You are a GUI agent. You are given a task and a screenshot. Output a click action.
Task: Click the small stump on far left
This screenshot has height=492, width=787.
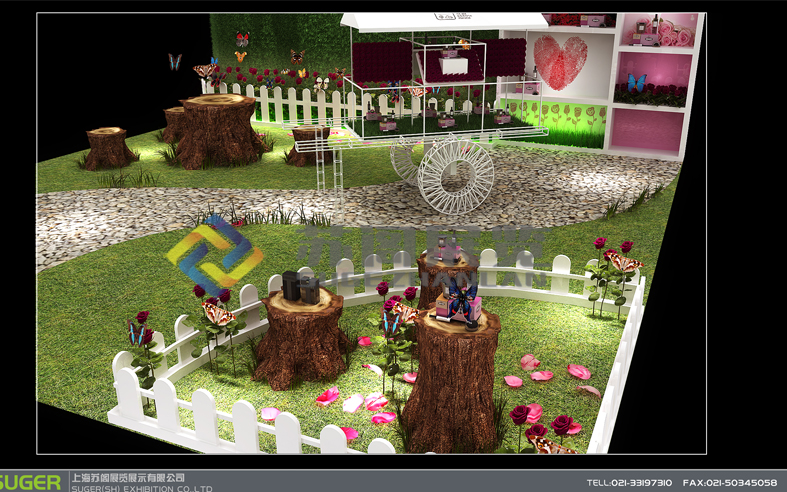(108, 147)
